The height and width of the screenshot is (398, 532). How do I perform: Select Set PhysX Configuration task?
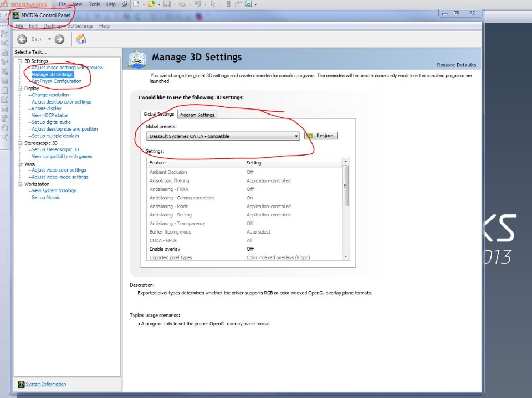tap(57, 81)
